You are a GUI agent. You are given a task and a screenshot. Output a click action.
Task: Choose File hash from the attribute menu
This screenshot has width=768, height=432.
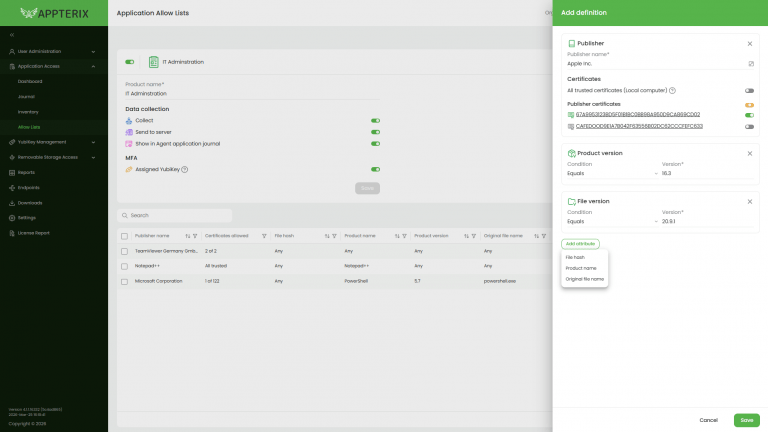click(575, 257)
